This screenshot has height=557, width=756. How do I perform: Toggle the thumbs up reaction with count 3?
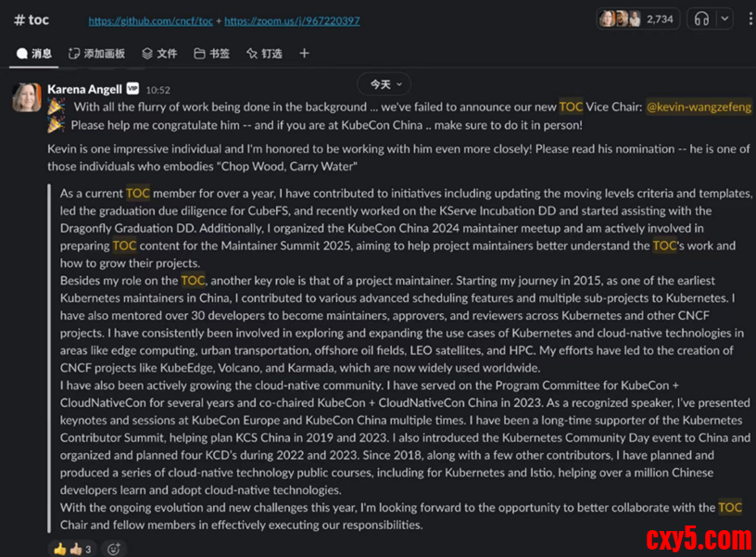point(72,549)
